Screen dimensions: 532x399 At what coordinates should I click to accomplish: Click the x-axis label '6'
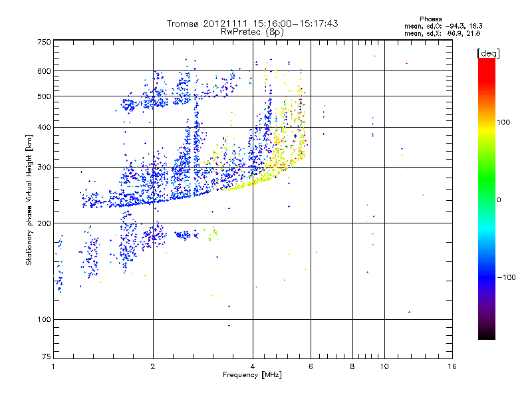[311, 367]
